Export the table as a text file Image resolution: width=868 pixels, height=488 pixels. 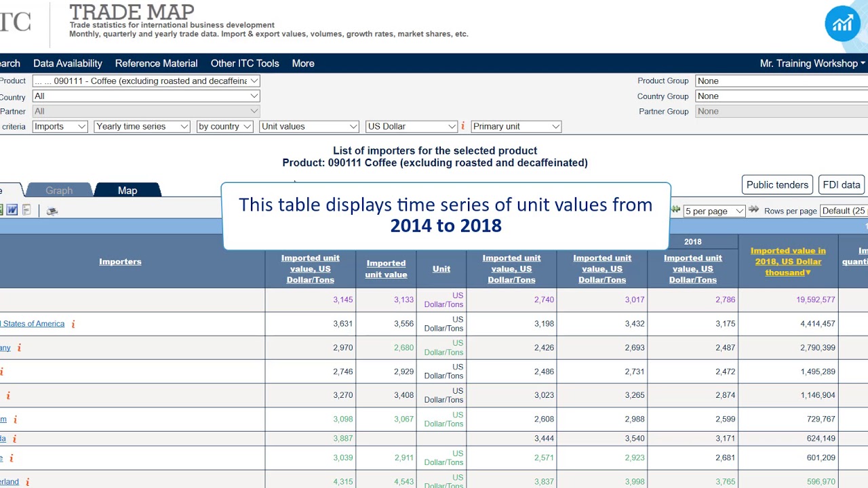coord(26,210)
